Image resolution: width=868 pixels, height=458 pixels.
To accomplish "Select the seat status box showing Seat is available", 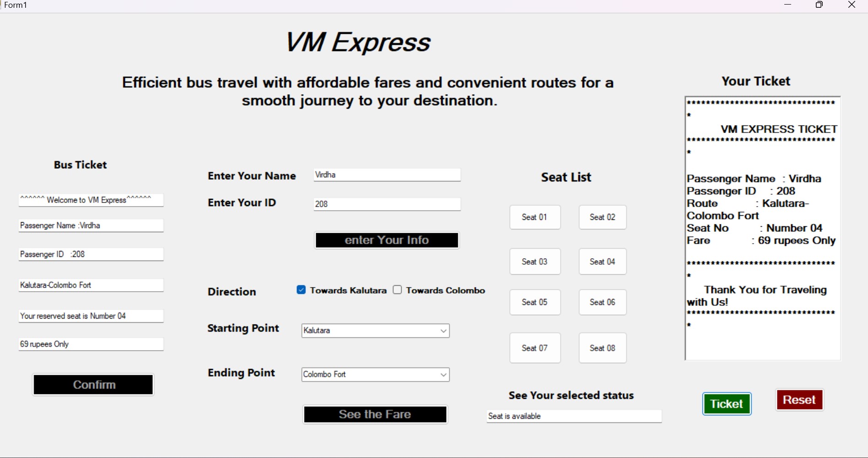I will (x=573, y=416).
